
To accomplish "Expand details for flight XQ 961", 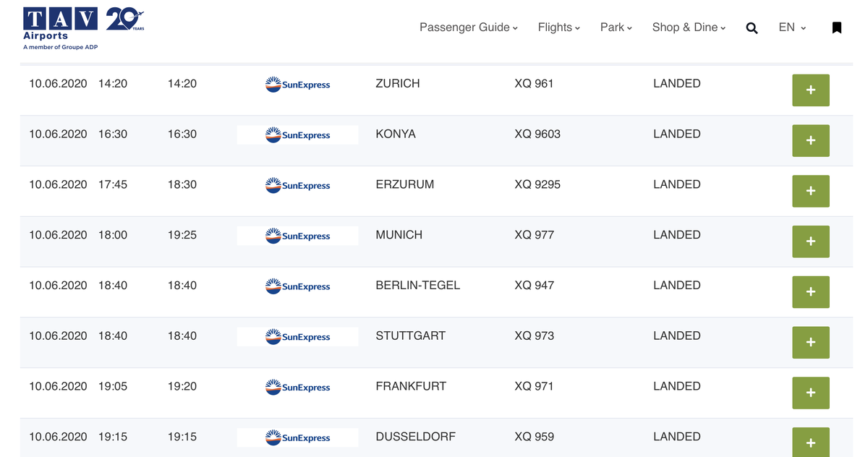I will coord(811,90).
